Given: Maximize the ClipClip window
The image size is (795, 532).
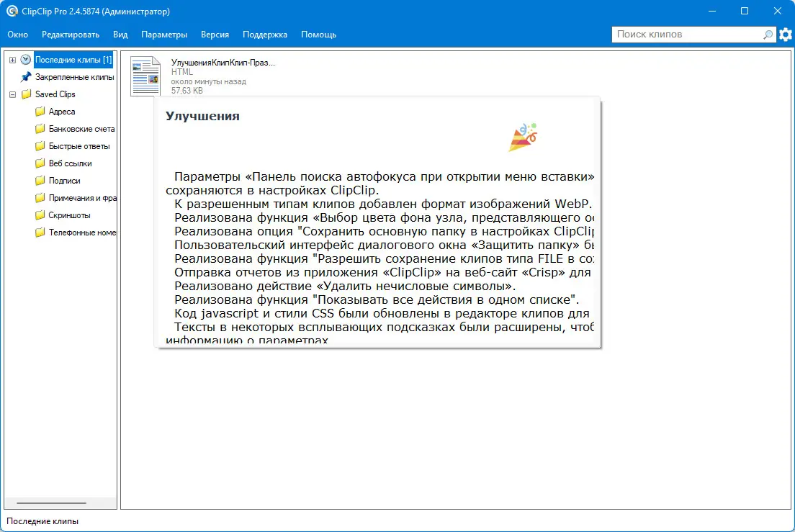Looking at the screenshot, I should coord(745,11).
